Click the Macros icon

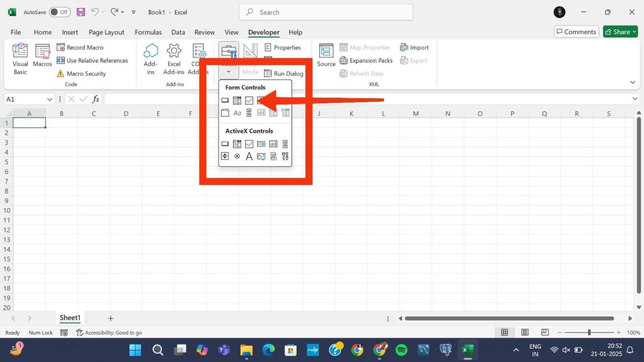pyautogui.click(x=42, y=55)
